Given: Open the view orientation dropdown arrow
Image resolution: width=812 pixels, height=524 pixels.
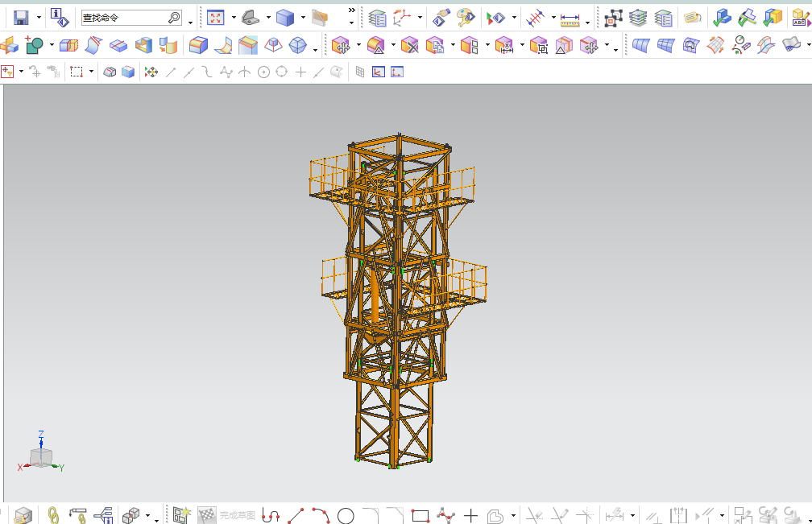Looking at the screenshot, I should (268, 18).
